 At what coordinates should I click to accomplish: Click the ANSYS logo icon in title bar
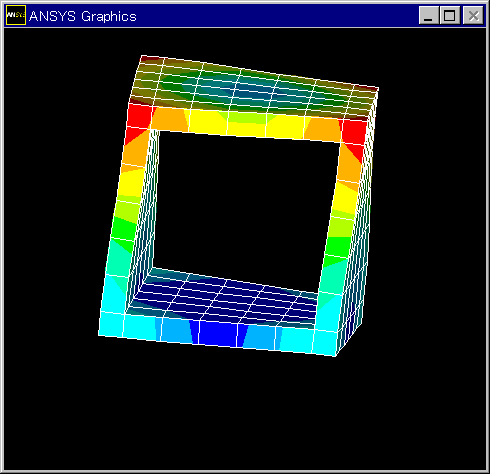click(16, 15)
